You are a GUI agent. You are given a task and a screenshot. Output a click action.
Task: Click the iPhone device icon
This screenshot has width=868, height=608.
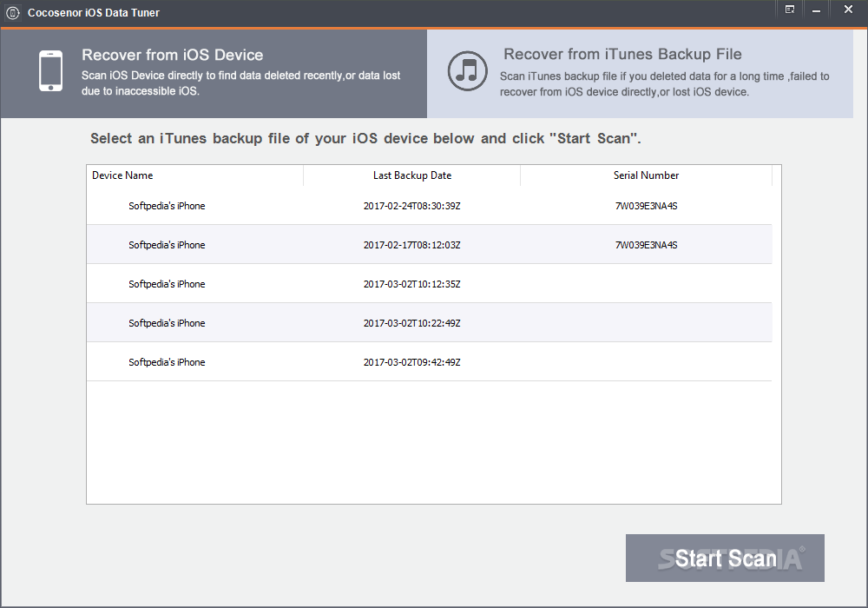coord(50,71)
